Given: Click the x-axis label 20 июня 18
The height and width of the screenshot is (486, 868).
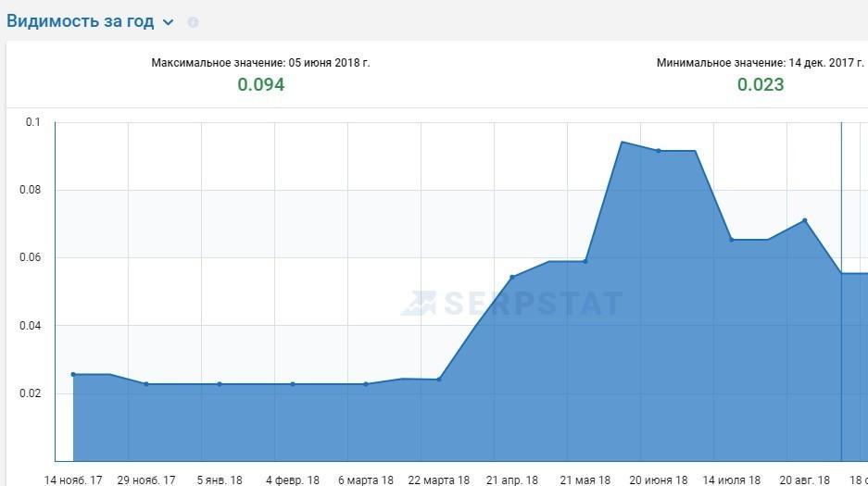Looking at the screenshot, I should [659, 480].
